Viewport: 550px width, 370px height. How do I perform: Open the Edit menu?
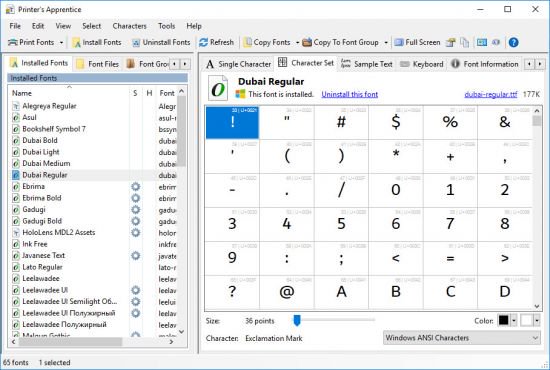(x=38, y=26)
